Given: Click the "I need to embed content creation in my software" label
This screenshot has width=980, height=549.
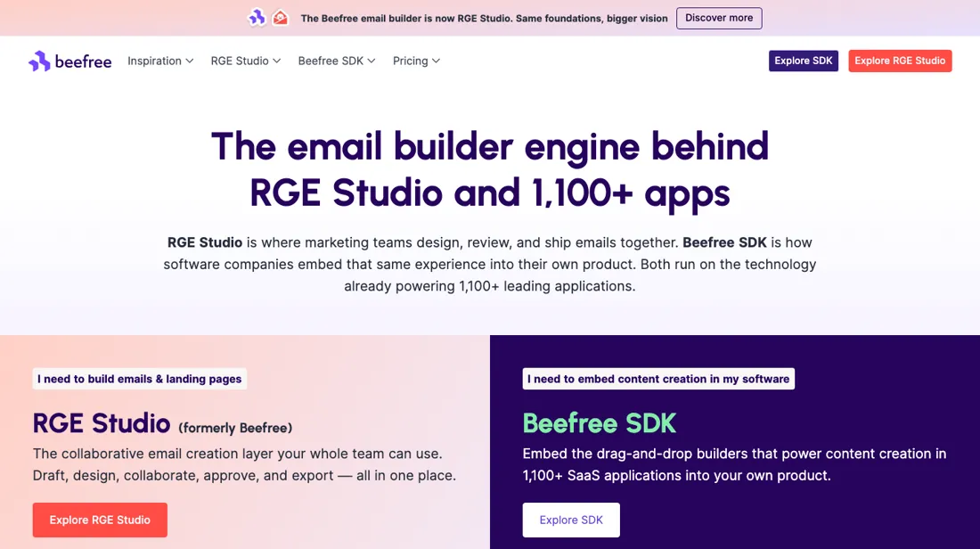Looking at the screenshot, I should 658,379.
